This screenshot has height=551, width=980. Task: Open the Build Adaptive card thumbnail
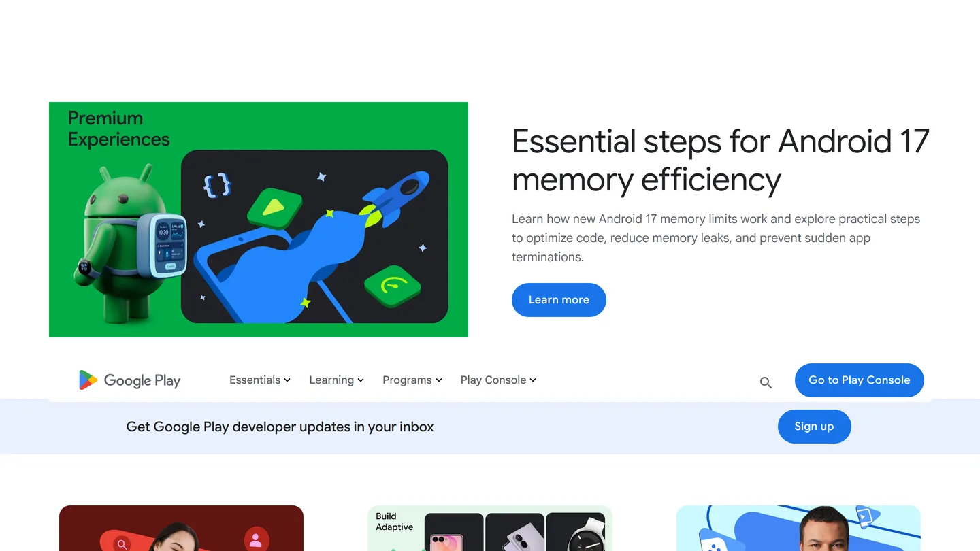point(490,529)
